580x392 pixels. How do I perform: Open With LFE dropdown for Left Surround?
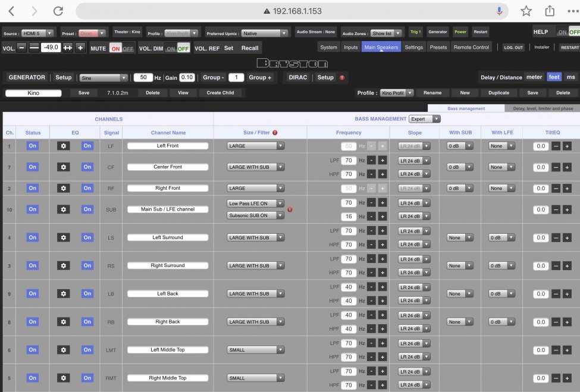(x=501, y=238)
